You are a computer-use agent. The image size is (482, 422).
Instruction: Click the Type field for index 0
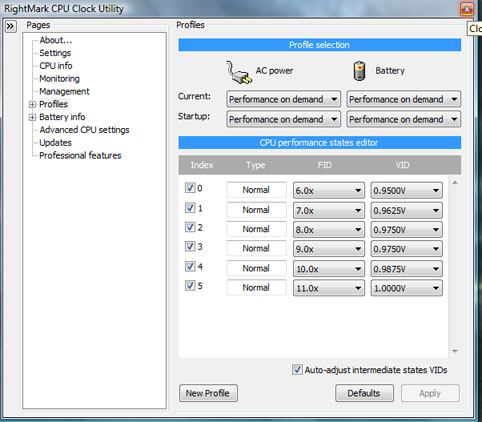click(x=256, y=190)
